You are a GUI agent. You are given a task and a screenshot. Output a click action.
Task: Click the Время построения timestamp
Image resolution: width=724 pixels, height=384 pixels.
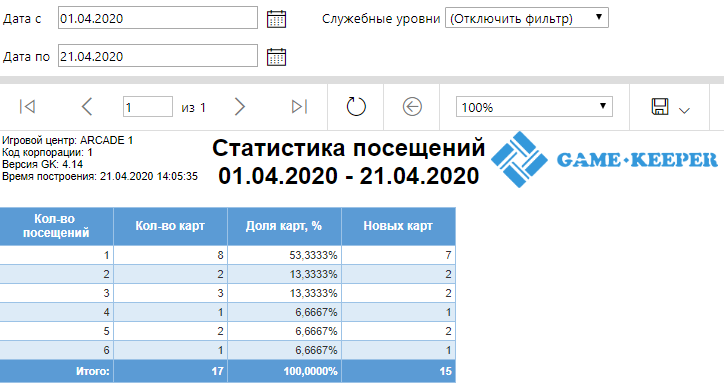(x=100, y=176)
